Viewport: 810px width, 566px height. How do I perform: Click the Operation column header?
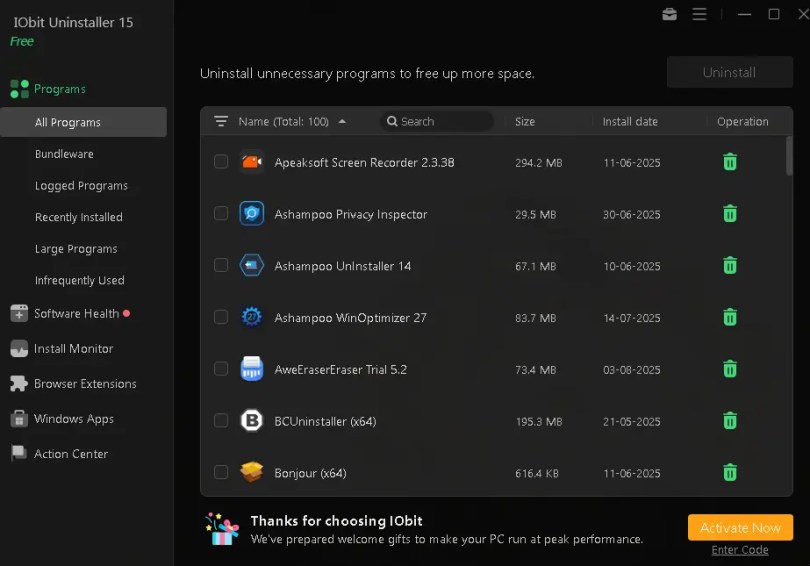coord(742,121)
